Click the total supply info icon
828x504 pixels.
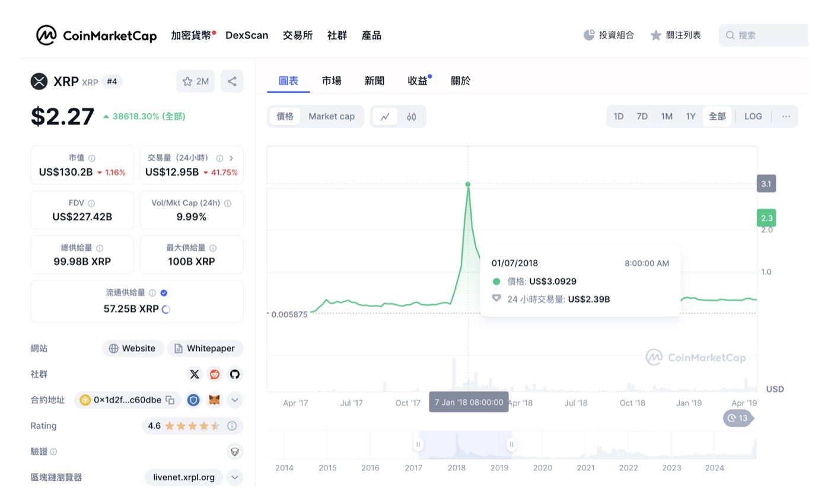coord(100,248)
